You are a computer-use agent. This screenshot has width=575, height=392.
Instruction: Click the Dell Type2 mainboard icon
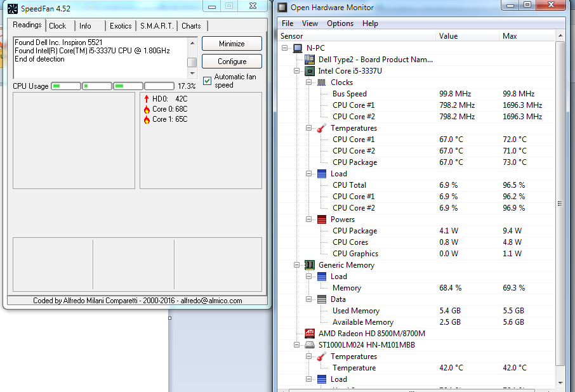pyautogui.click(x=310, y=60)
